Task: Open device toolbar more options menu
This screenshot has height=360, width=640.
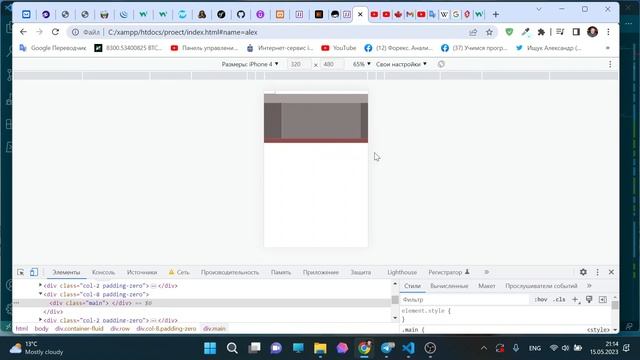Action: (610, 64)
